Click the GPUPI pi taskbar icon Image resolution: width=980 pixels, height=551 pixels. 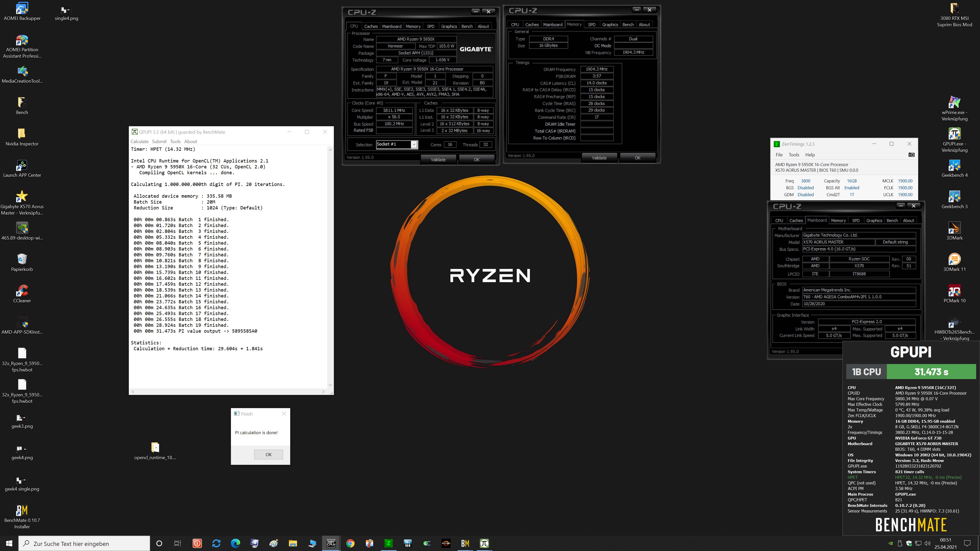484,543
